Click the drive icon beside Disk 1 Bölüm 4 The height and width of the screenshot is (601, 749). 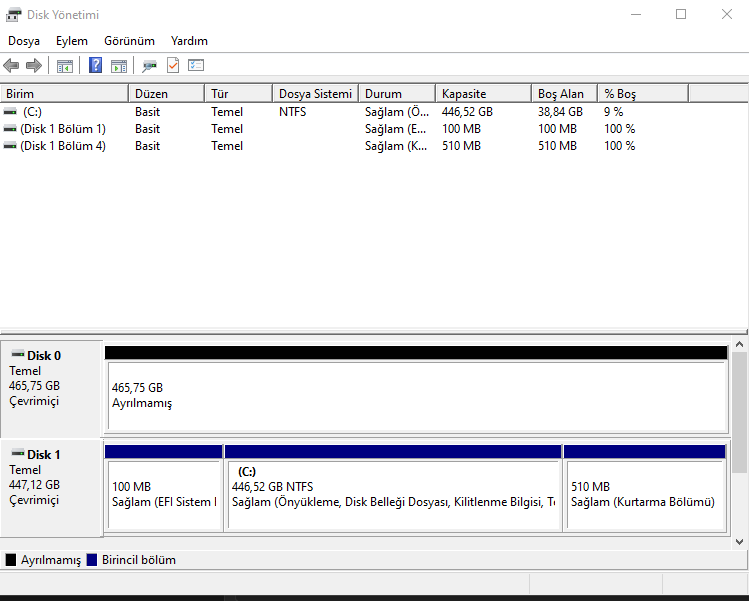click(x=10, y=146)
